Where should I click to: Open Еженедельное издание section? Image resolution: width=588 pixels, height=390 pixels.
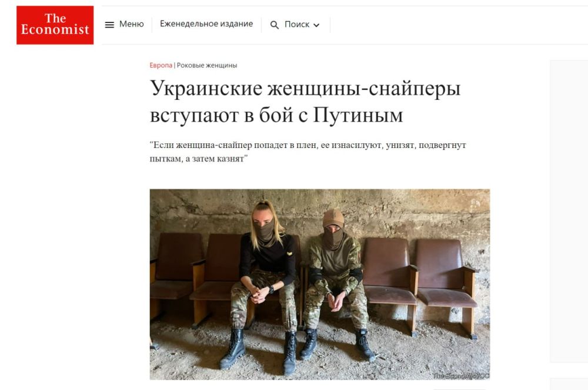pos(206,24)
